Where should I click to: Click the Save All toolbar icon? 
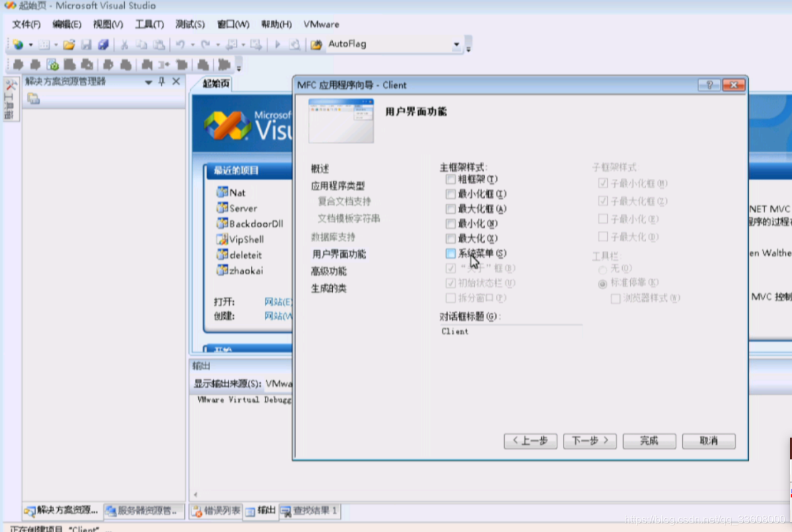104,44
